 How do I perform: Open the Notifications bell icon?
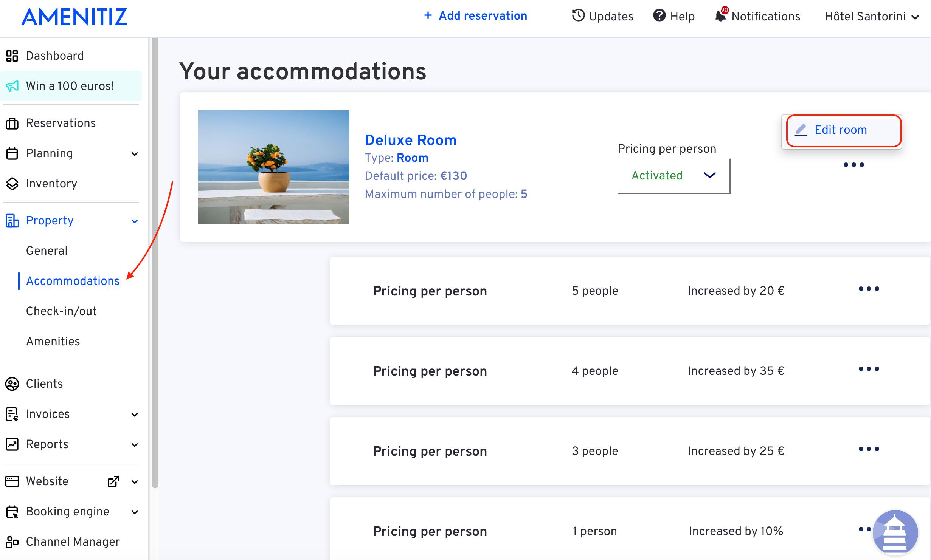(721, 15)
